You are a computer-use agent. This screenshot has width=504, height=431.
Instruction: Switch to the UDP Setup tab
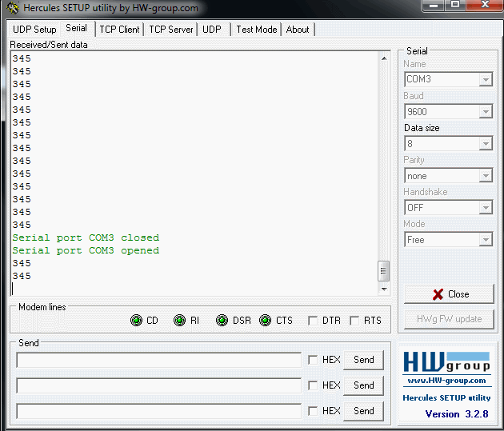pyautogui.click(x=34, y=30)
